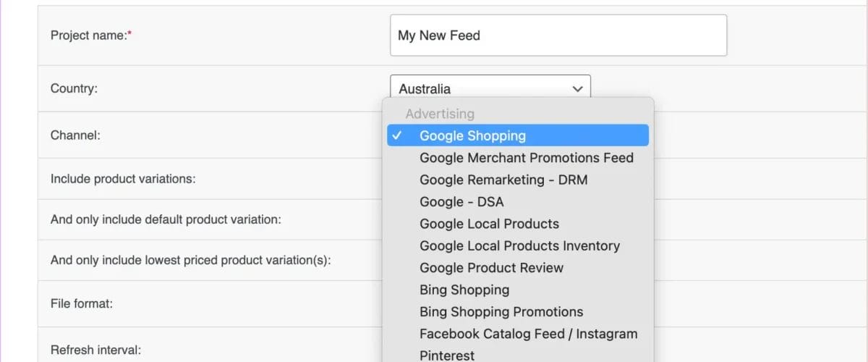
Task: Click the Refresh interval label
Action: pyautogui.click(x=95, y=350)
